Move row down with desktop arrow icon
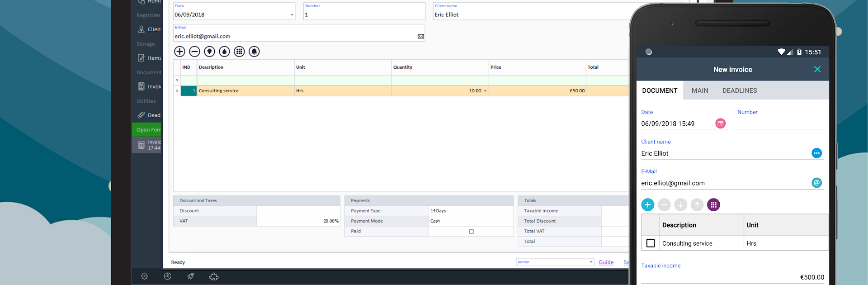 [209, 52]
